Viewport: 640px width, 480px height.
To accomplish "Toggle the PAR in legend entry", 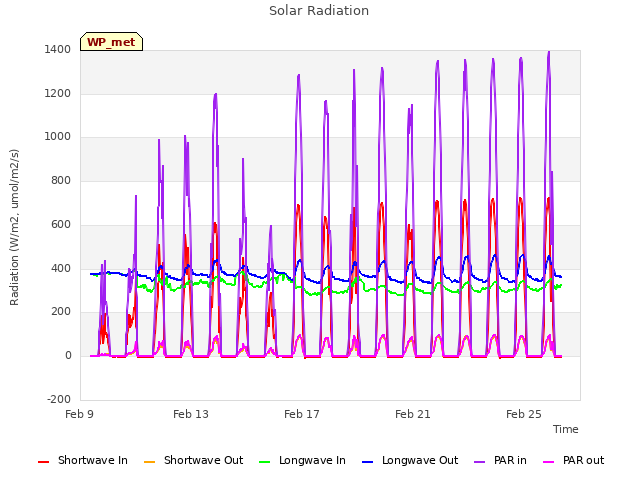I will [x=500, y=460].
